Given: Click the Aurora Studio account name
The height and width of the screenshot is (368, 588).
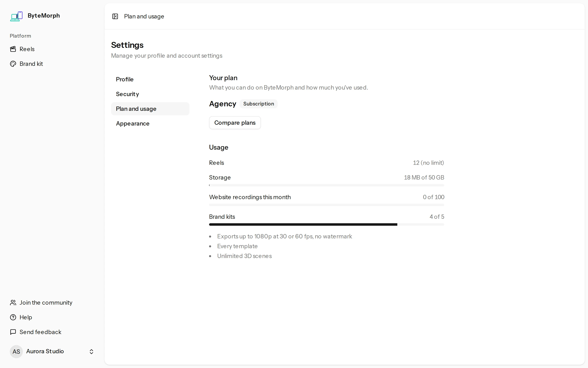Looking at the screenshot, I should (x=45, y=351).
